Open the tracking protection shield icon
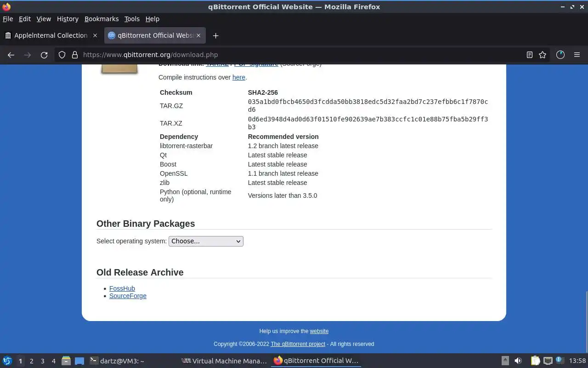The height and width of the screenshot is (368, 588). click(x=62, y=55)
